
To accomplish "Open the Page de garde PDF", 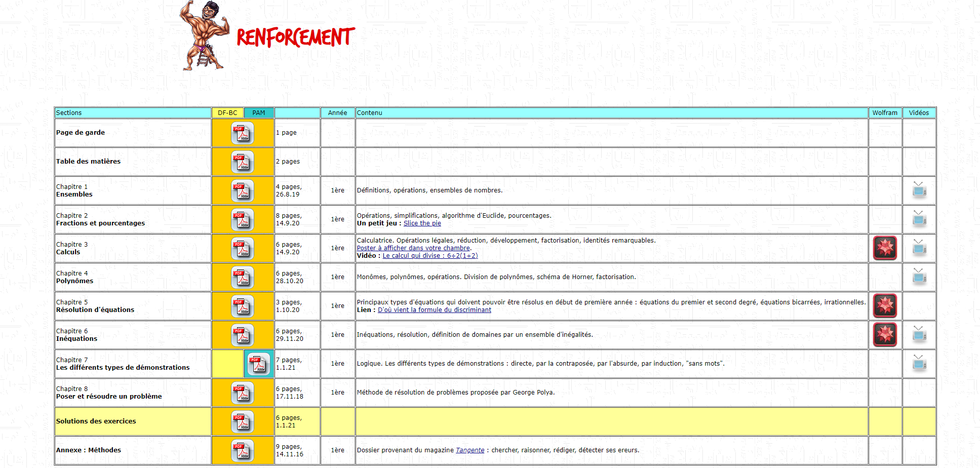I will coord(243,133).
